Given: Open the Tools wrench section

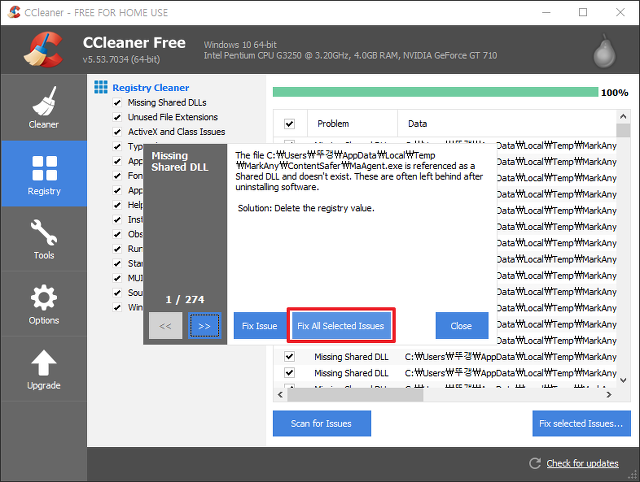Looking at the screenshot, I should click(x=44, y=239).
